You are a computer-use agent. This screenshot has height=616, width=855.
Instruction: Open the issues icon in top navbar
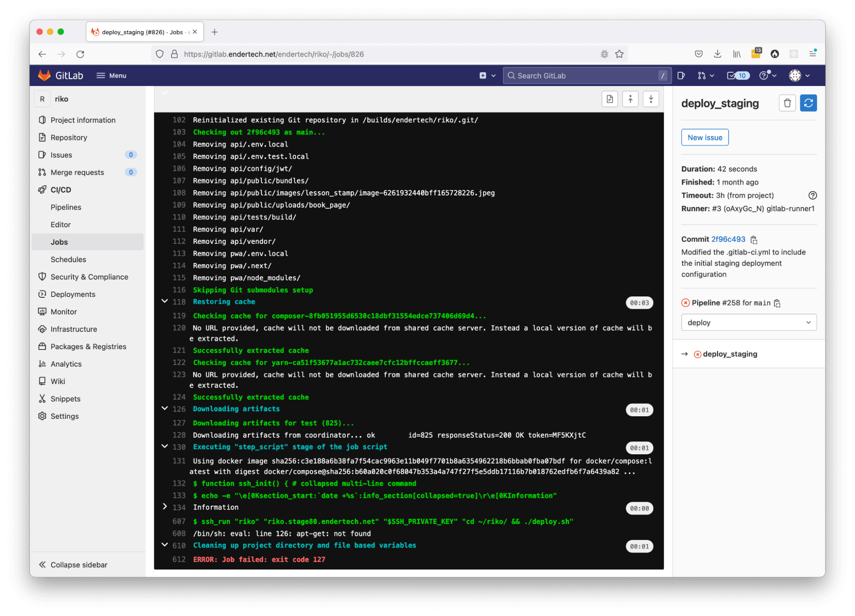(681, 76)
